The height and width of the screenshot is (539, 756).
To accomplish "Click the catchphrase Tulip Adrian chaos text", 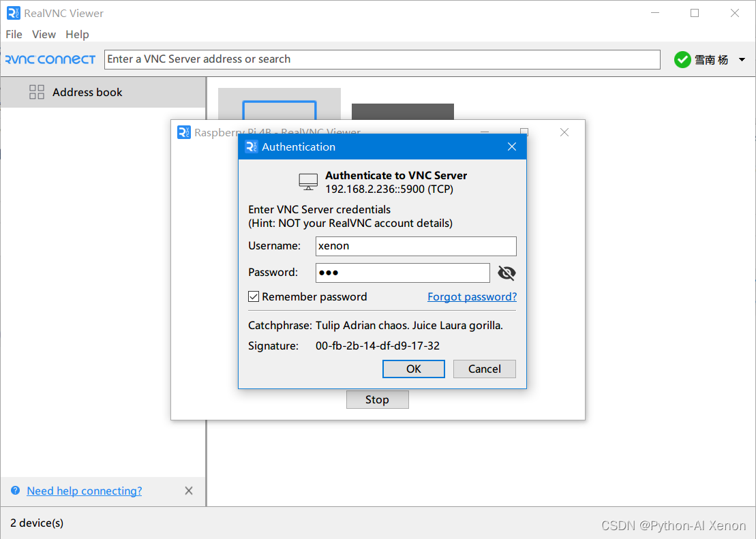I will point(409,326).
